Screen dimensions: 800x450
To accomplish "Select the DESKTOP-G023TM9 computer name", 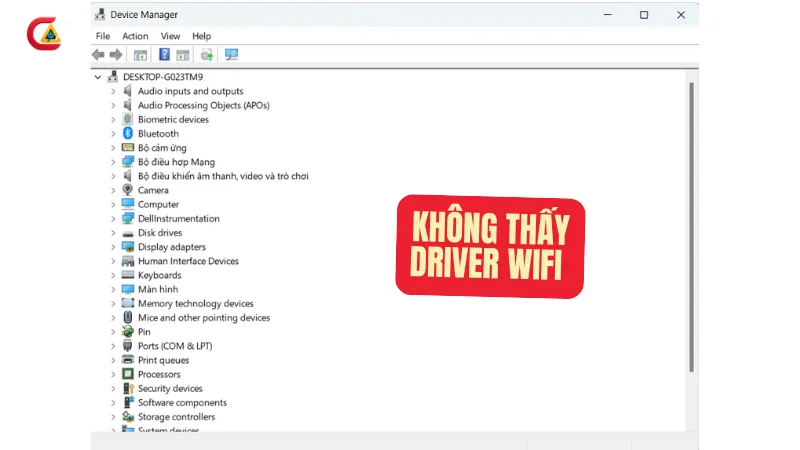I will [x=163, y=77].
